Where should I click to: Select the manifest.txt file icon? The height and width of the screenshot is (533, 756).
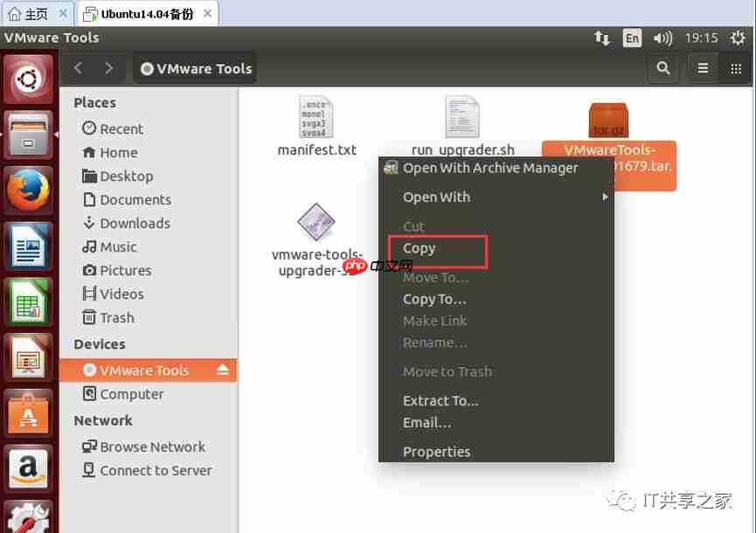click(x=316, y=116)
